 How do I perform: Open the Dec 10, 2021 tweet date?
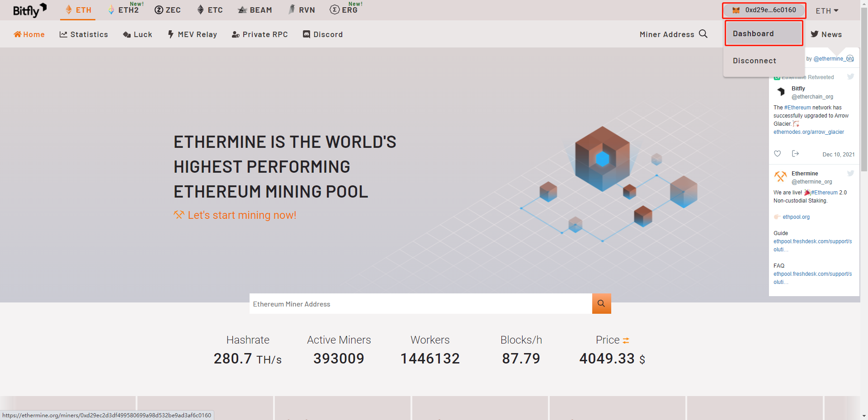[839, 155]
